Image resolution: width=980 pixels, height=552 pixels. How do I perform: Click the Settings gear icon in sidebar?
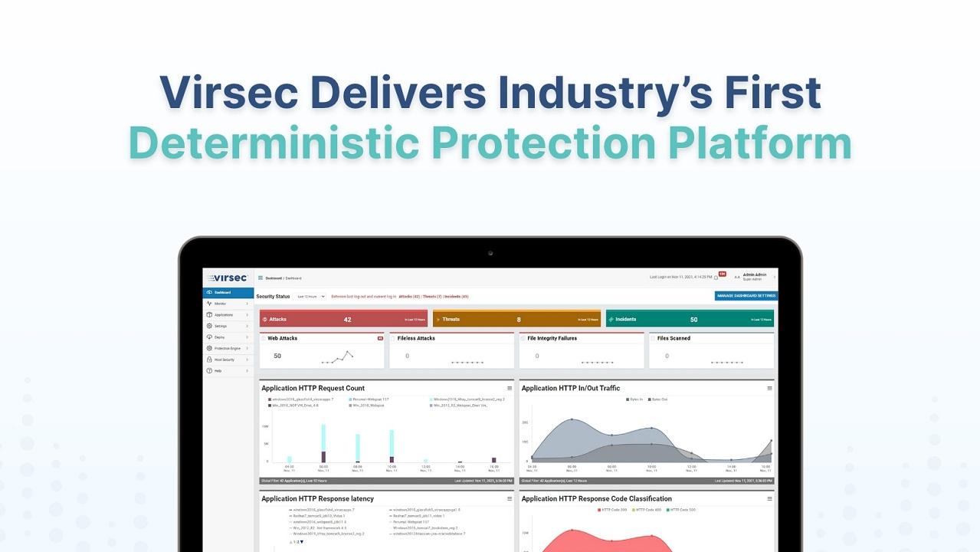point(209,326)
